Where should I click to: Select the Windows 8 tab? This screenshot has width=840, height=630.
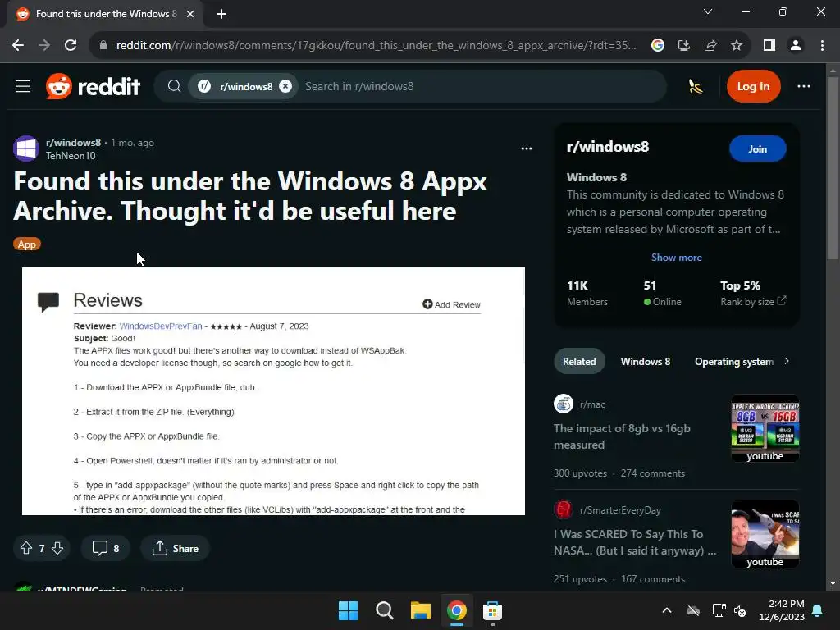coord(645,361)
